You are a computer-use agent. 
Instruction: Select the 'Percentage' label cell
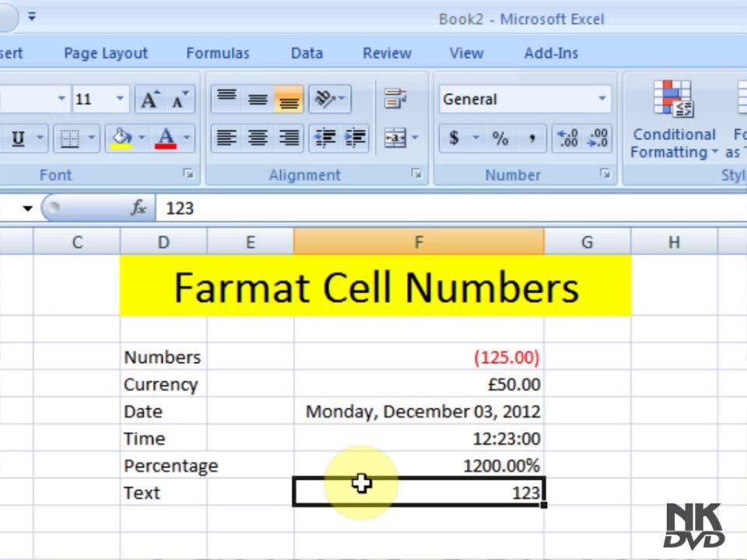point(163,465)
